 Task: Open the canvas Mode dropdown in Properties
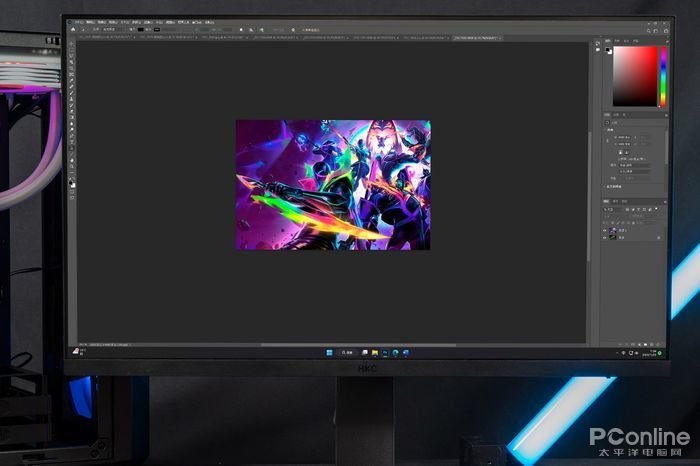(634, 165)
